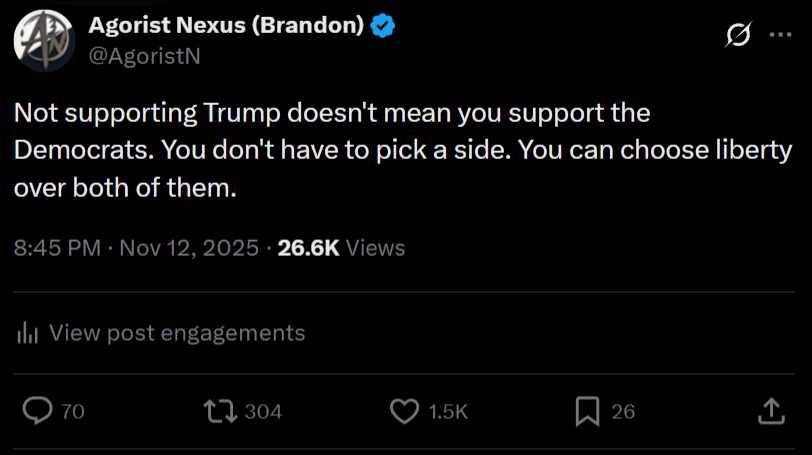Viewport: 812px width, 455px height.
Task: Repost this post using the retweet icon
Action: click(x=216, y=411)
